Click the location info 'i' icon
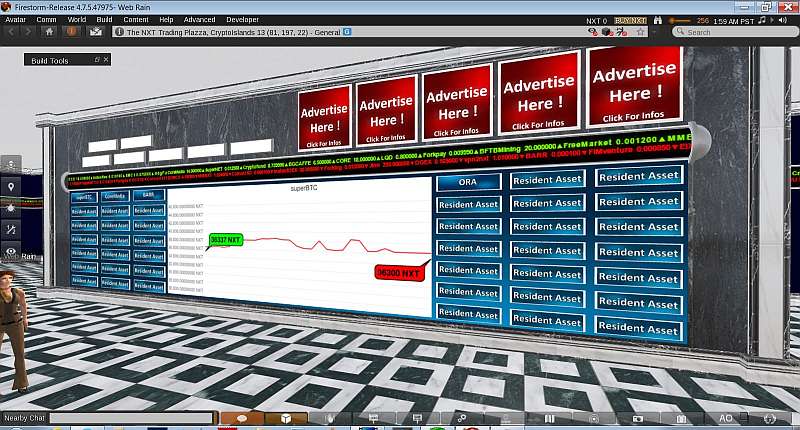The image size is (800, 430). click(x=119, y=32)
